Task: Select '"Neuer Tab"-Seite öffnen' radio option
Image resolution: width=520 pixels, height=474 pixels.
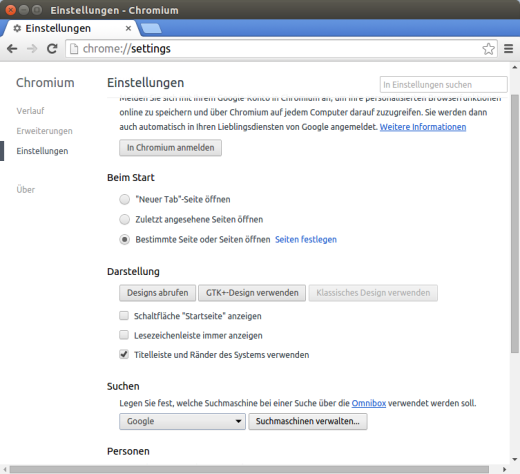Action: 125,199
